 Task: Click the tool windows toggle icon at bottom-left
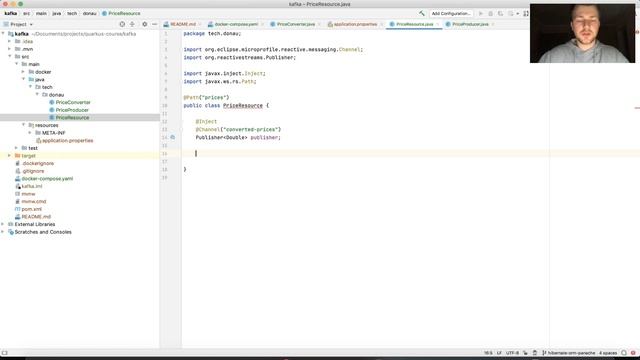point(4,353)
